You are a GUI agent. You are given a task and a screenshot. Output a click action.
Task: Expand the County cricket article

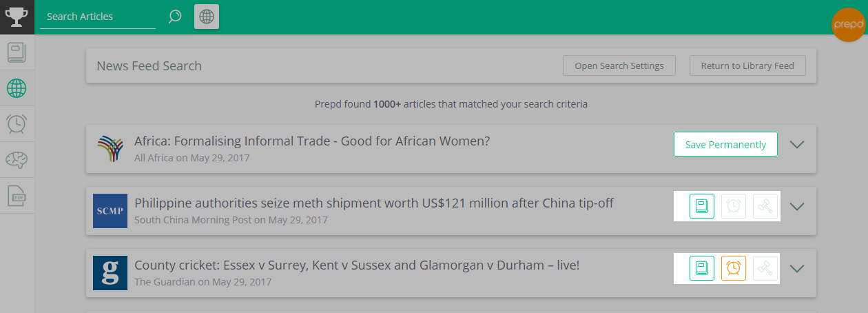pyautogui.click(x=797, y=268)
